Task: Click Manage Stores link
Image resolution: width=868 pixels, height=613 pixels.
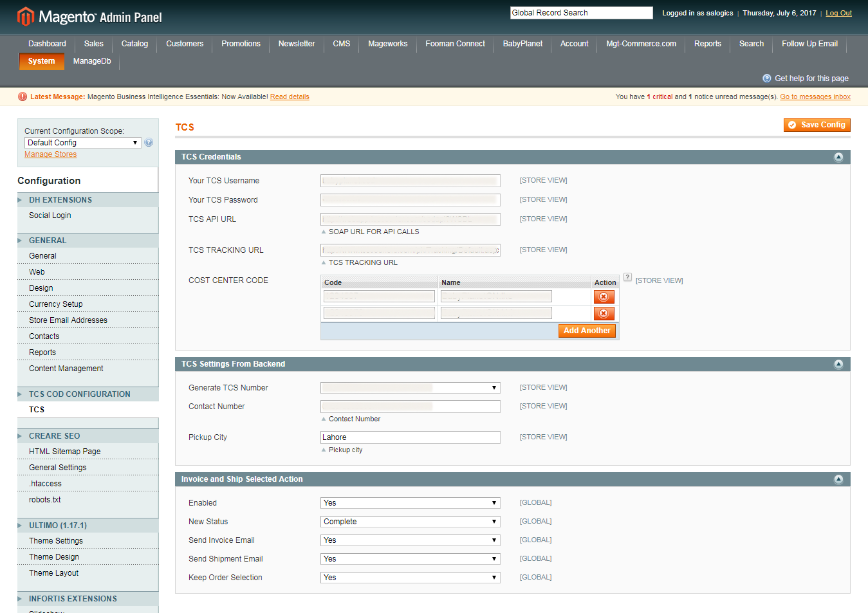Action: [x=50, y=154]
